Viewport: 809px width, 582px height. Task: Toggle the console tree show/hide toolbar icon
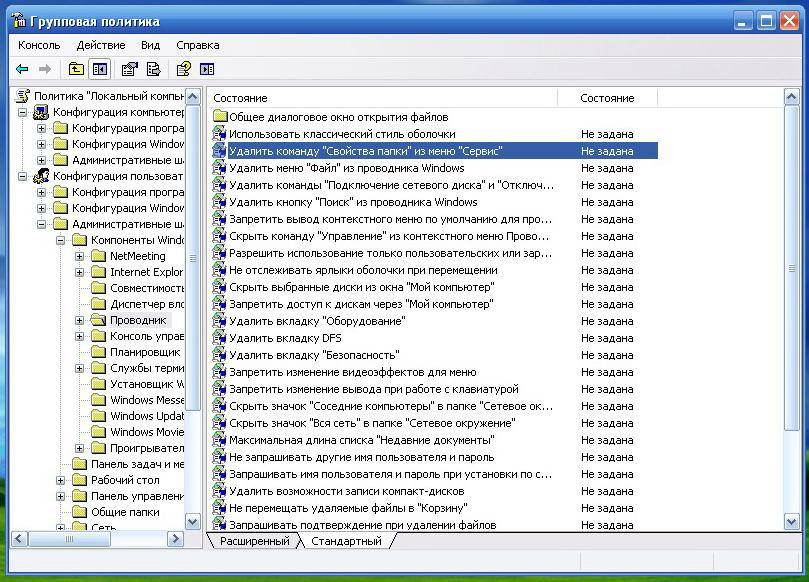[x=100, y=69]
